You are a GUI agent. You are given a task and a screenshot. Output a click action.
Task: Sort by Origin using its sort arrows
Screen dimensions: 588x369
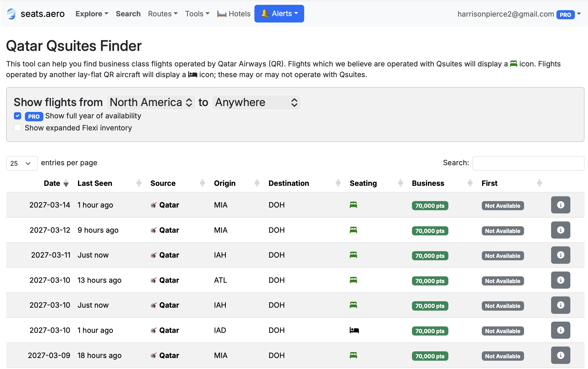[x=257, y=183]
